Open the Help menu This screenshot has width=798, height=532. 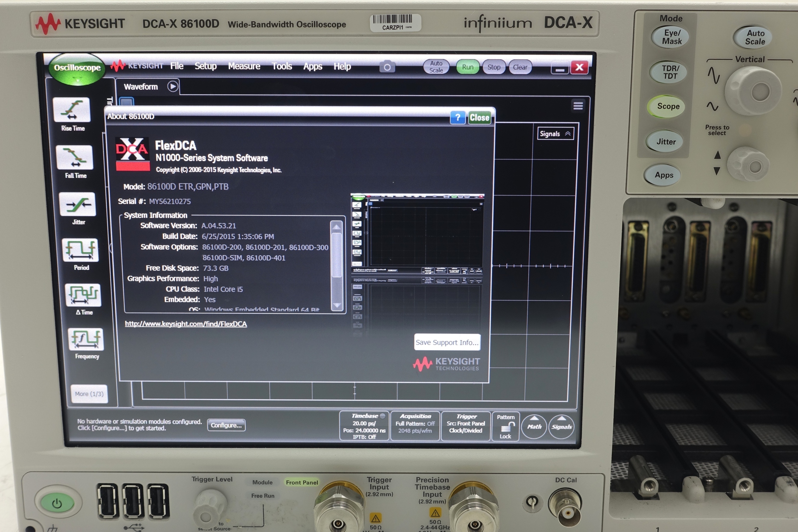point(342,67)
